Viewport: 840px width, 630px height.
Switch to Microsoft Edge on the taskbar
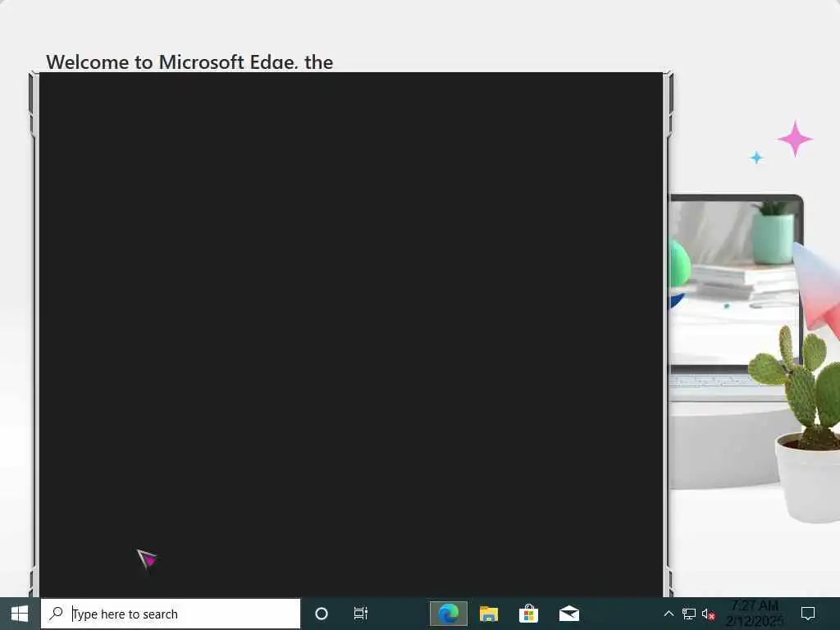[x=449, y=614]
